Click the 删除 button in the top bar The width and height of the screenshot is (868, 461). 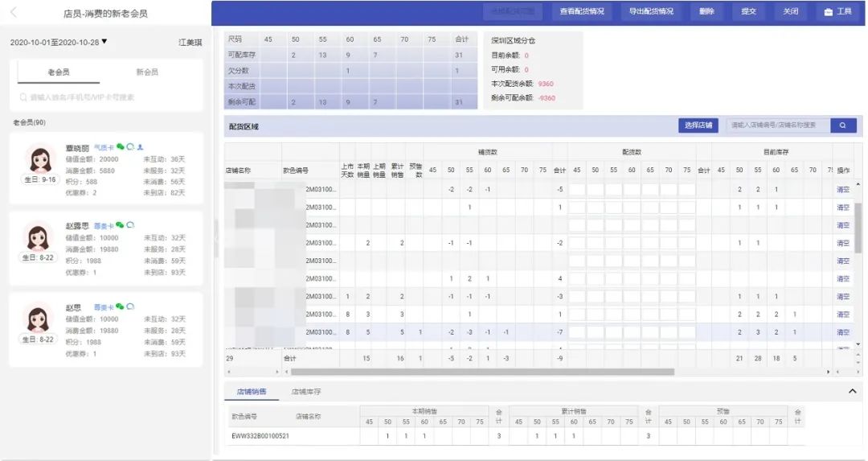click(x=707, y=11)
